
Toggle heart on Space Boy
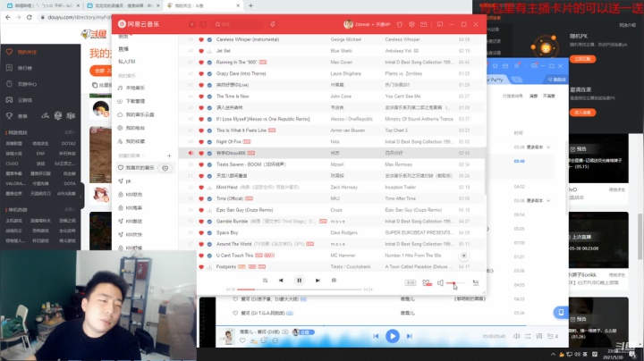coord(201,233)
